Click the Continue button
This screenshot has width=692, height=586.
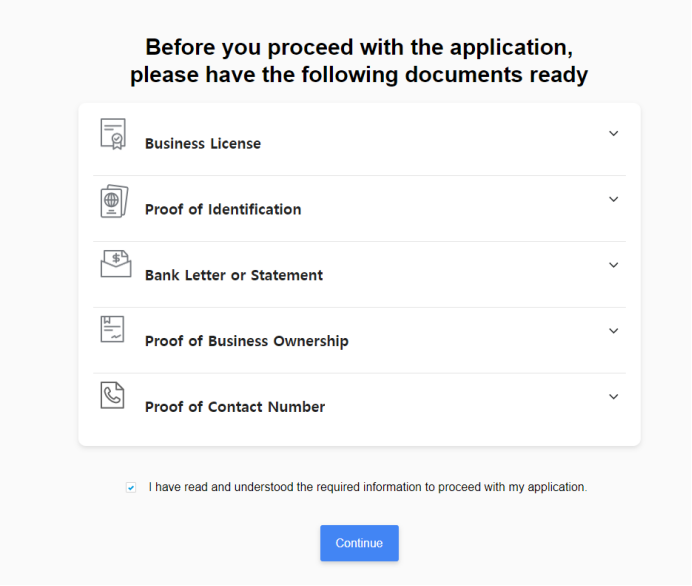click(x=359, y=543)
